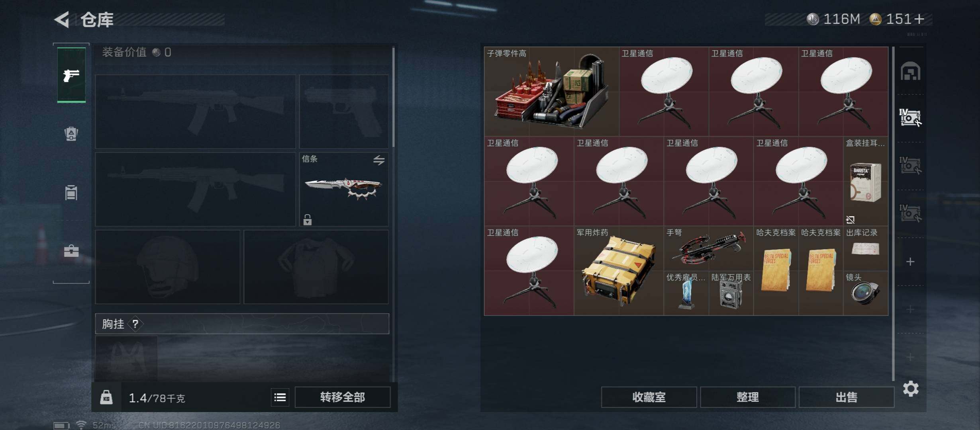
Task: Open the backpack tab in left sidebar
Action: 71,134
